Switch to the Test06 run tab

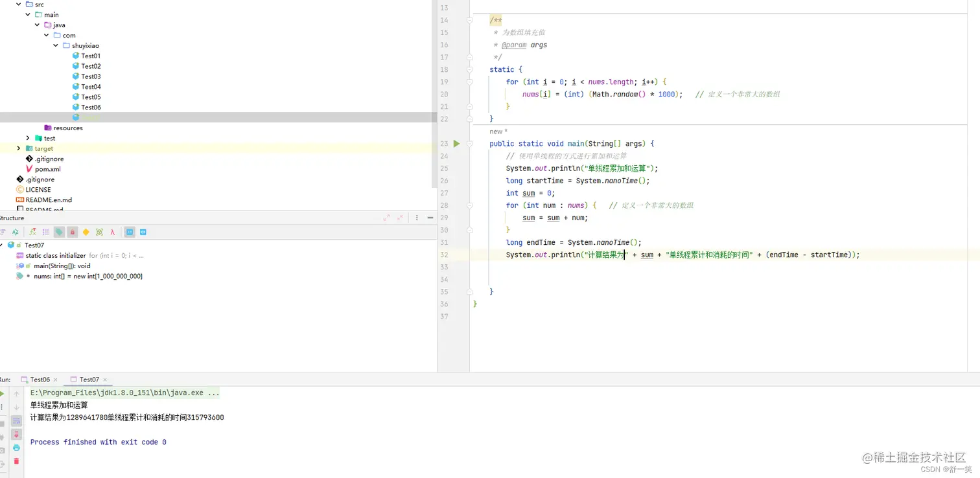40,380
